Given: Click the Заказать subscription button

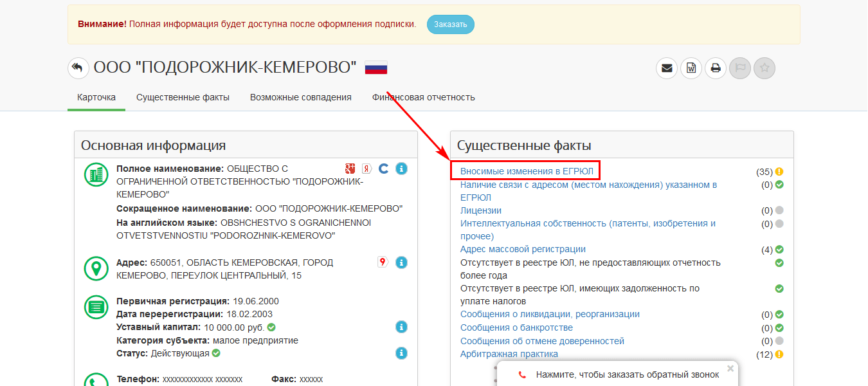Looking at the screenshot, I should [451, 24].
